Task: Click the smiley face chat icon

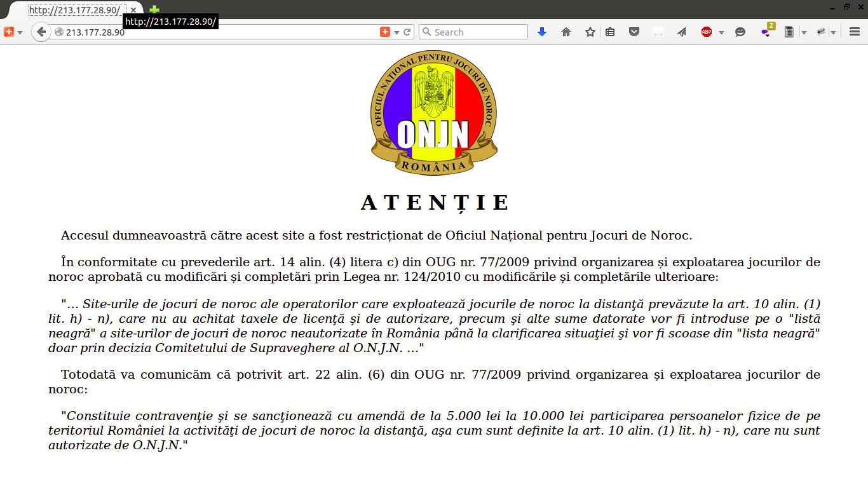Action: point(740,32)
